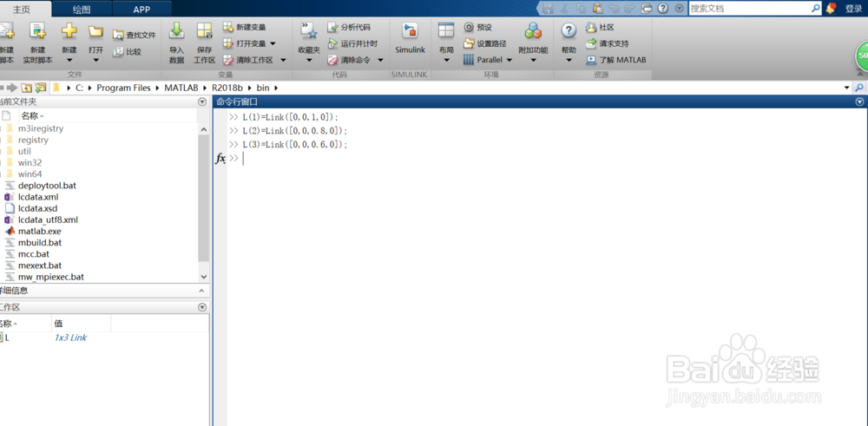Open the 清除命令 dropdown arrow
868x426 pixels.
point(380,60)
